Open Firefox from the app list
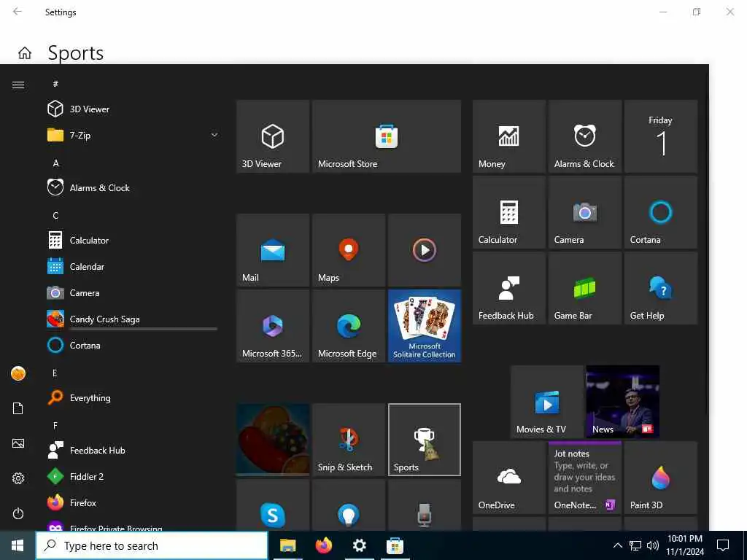The image size is (747, 560). point(132,502)
